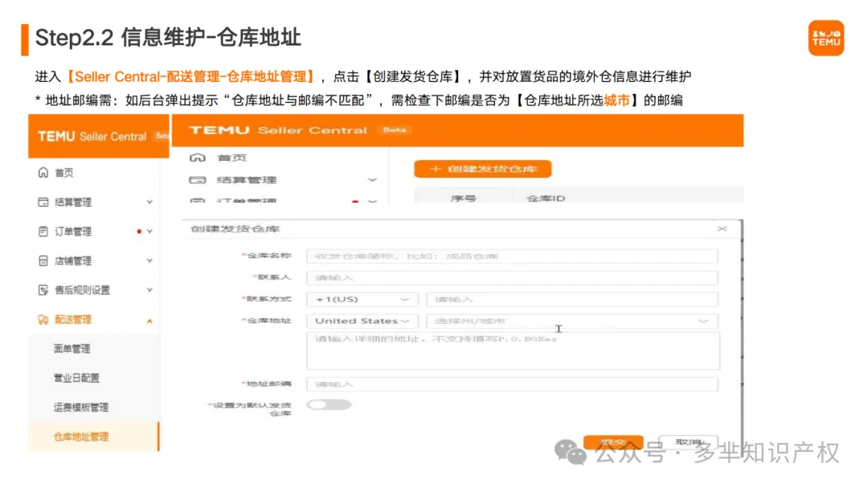Viewport: 868px width, 488px height.
Task: Click the 序号 table column header
Action: [x=464, y=199]
